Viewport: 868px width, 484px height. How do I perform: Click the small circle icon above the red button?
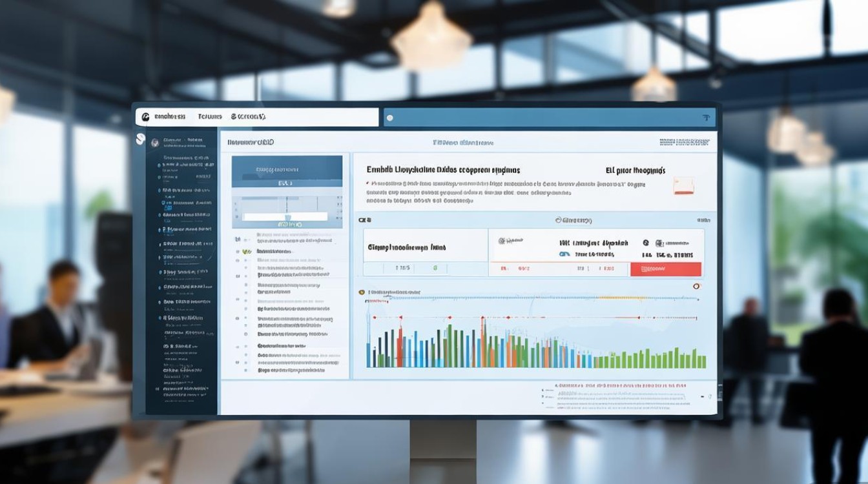pyautogui.click(x=646, y=243)
